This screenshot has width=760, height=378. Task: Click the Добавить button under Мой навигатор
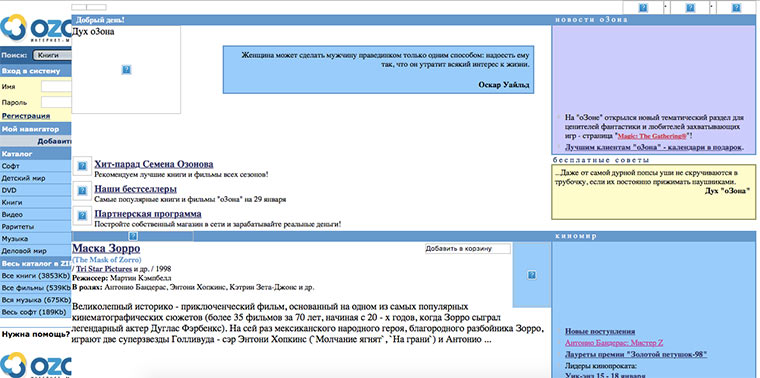pyautogui.click(x=54, y=142)
